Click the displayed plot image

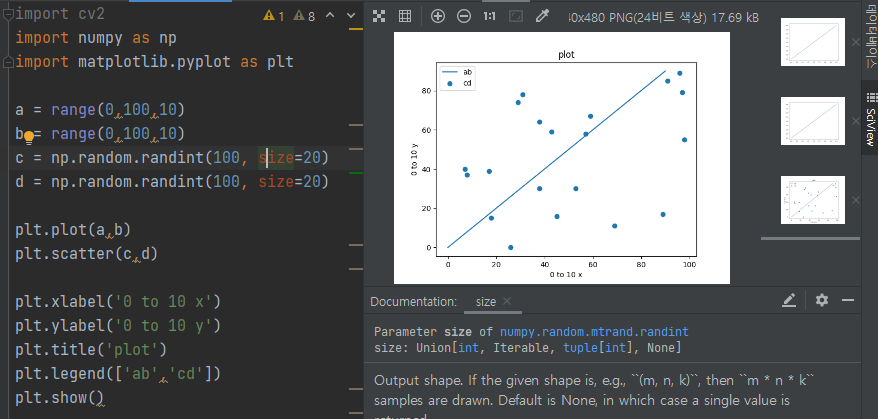(x=562, y=158)
